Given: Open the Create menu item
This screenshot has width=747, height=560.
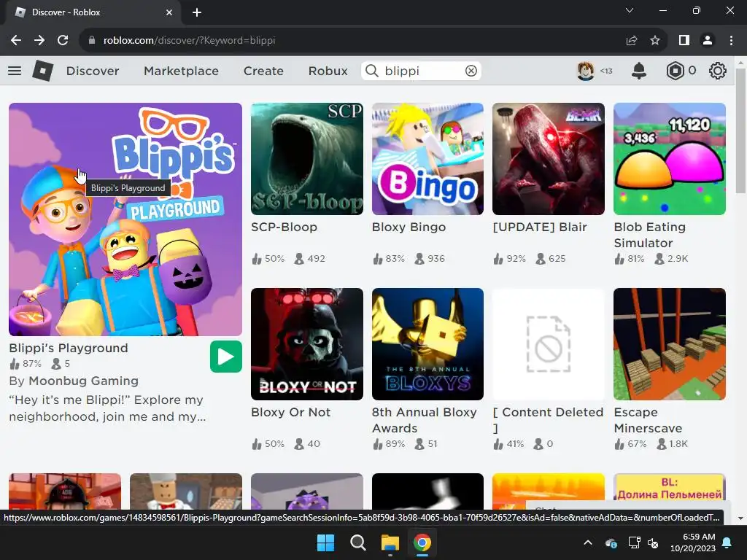Looking at the screenshot, I should pos(263,71).
